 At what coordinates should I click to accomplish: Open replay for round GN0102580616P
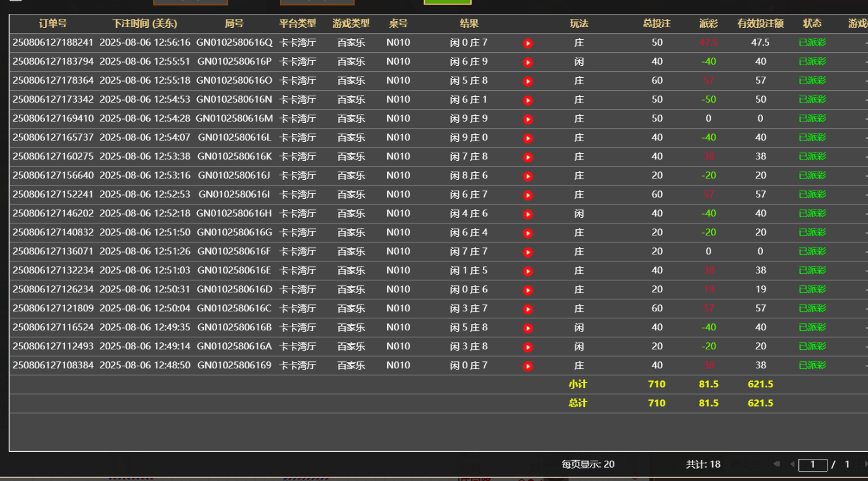pos(527,61)
